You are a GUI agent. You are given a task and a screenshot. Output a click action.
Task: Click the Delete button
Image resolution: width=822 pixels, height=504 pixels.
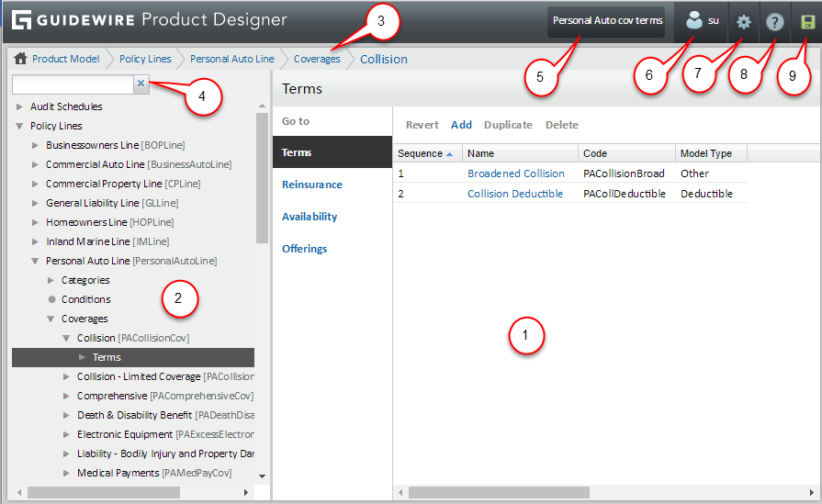tap(562, 125)
